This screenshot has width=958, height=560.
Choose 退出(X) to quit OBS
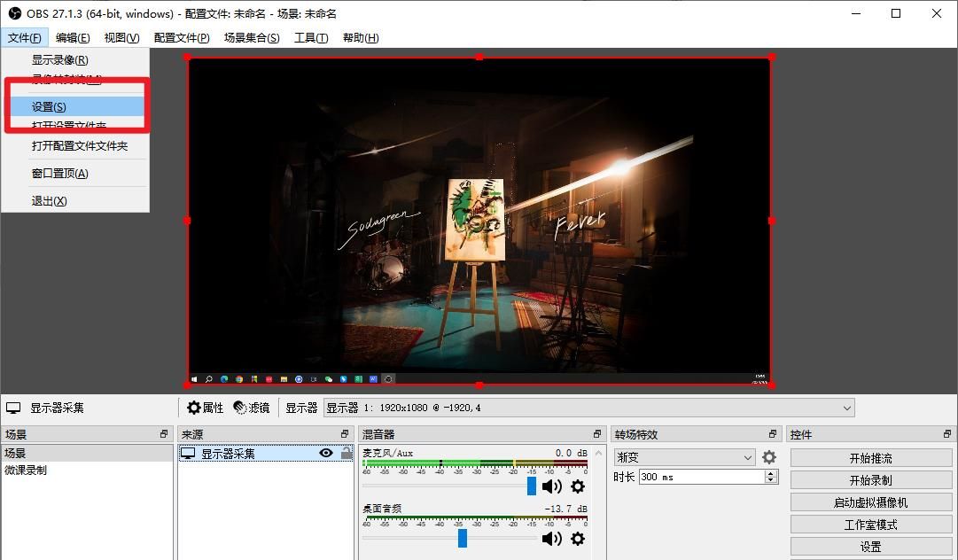75,201
